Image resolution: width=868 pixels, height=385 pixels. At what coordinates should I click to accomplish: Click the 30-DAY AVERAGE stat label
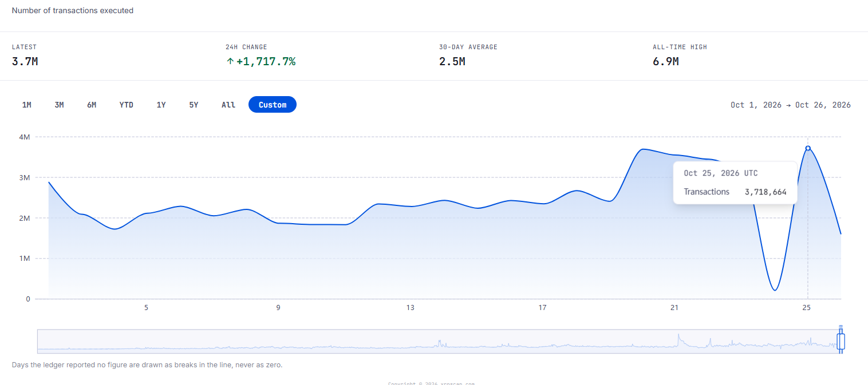point(468,47)
